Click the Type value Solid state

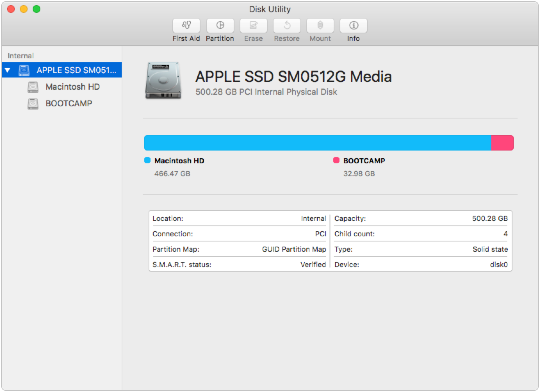[x=490, y=249]
